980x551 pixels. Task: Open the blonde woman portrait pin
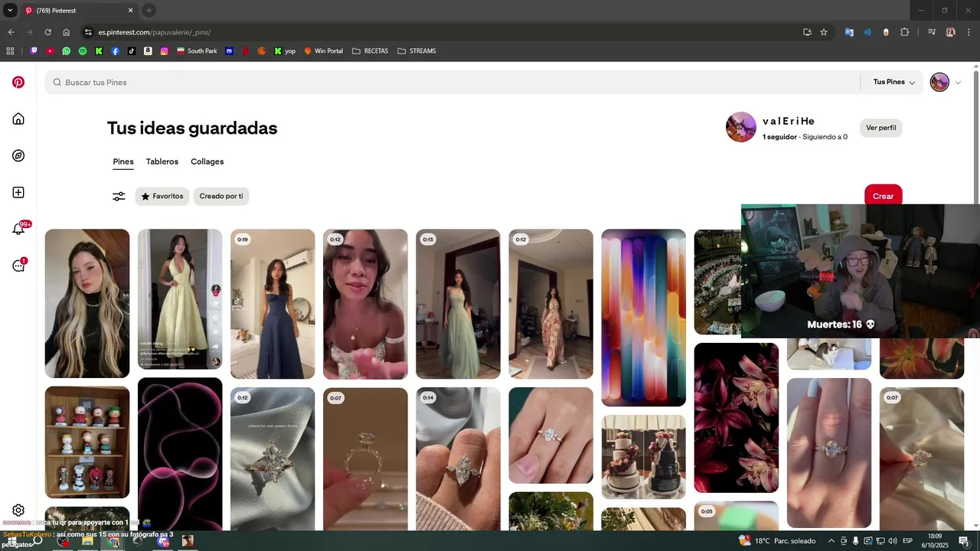[x=87, y=303]
